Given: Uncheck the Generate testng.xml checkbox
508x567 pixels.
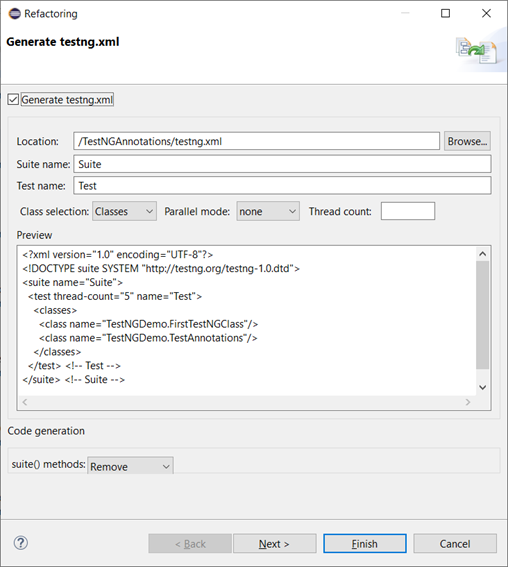Looking at the screenshot, I should (x=13, y=99).
